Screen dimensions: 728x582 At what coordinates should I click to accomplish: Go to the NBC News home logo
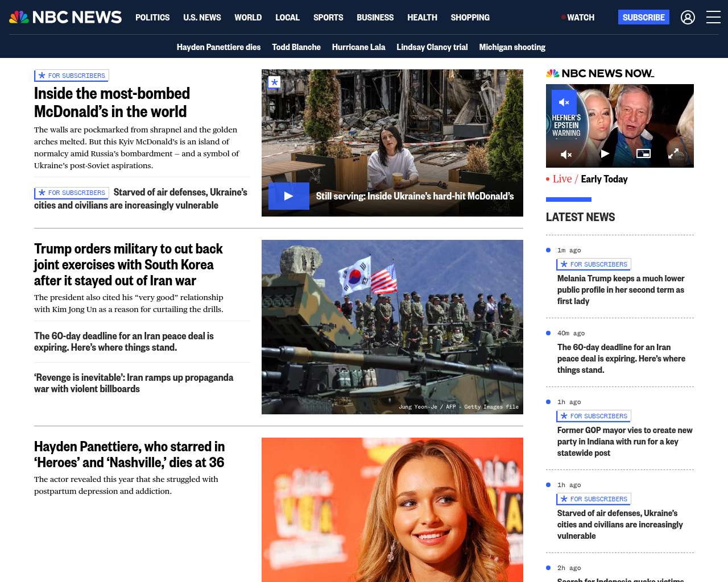[65, 17]
